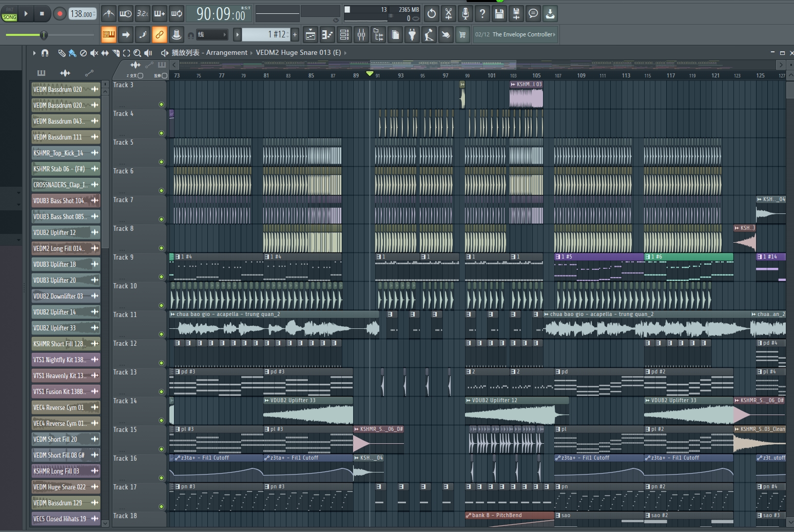Open the plugin picker plug icon
This screenshot has width=794, height=532.
click(x=412, y=35)
